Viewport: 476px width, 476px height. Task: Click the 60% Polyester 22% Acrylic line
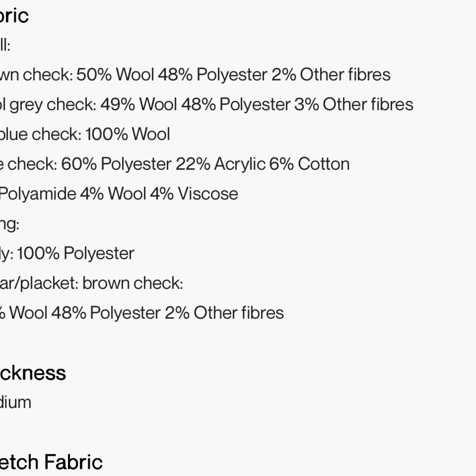point(175,164)
